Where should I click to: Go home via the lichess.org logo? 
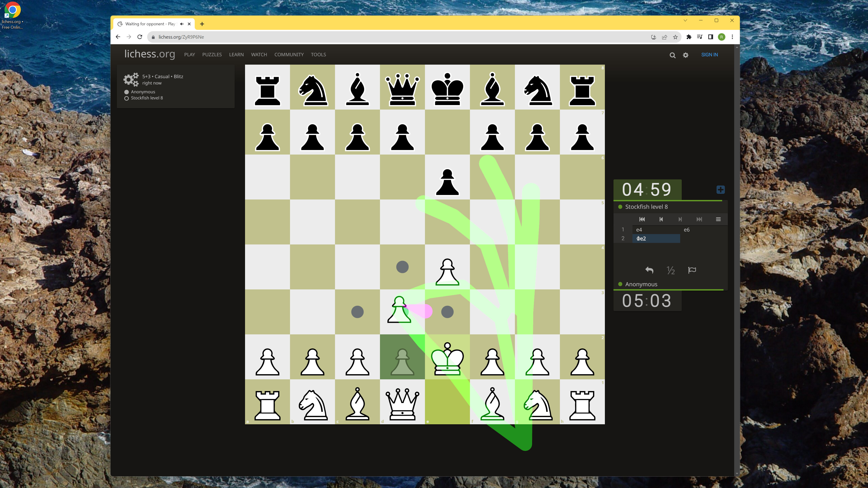tap(149, 54)
